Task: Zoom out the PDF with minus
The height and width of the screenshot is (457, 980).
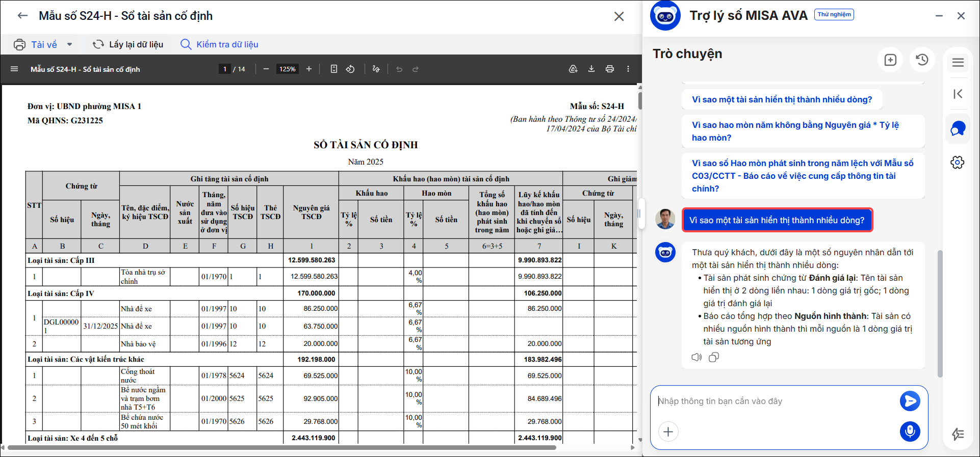Action: pyautogui.click(x=266, y=69)
